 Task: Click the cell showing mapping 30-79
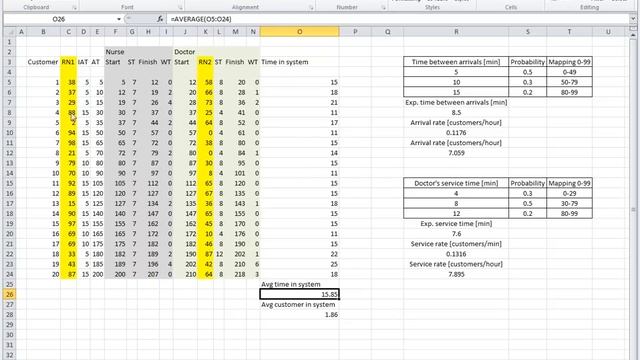coord(569,203)
